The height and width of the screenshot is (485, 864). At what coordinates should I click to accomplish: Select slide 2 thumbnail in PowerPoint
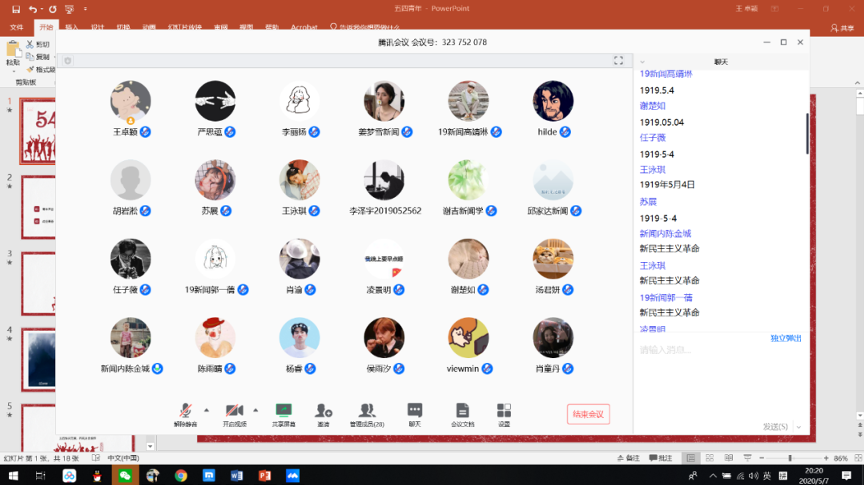[x=38, y=207]
